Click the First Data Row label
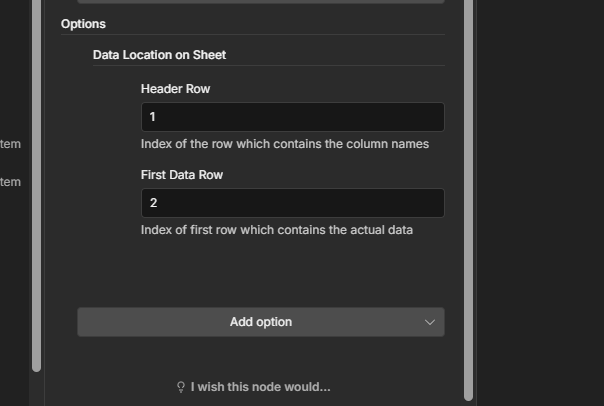This screenshot has width=604, height=406. click(182, 175)
